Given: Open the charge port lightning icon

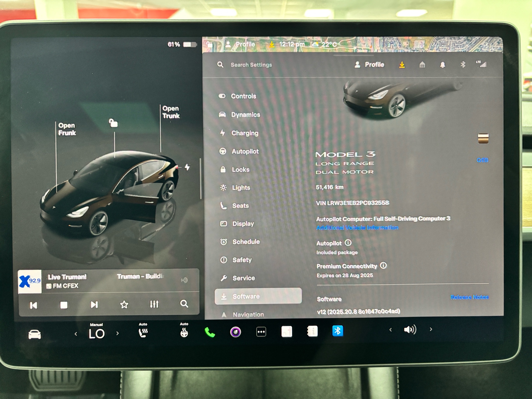Looking at the screenshot, I should [187, 167].
